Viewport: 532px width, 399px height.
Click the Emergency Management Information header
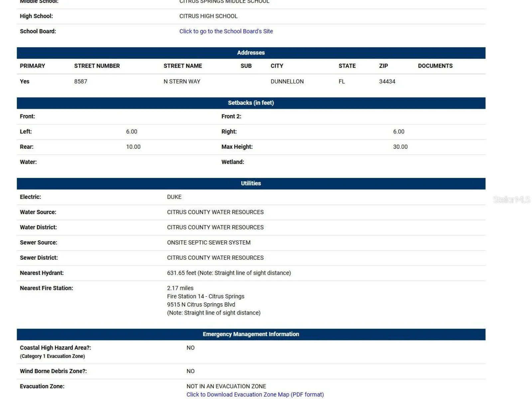coord(251,334)
